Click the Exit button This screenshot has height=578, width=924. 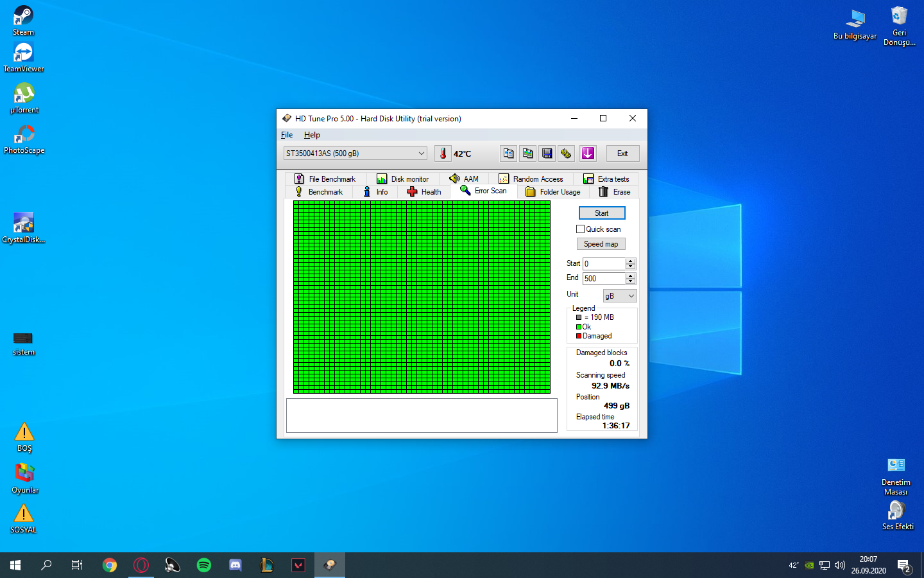(x=622, y=153)
